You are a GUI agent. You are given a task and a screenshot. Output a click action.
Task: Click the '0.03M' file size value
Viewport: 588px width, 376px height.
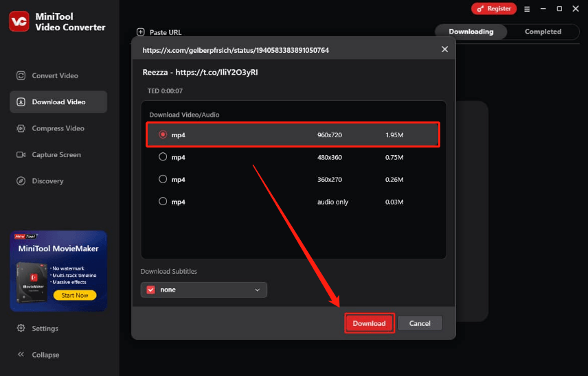click(x=394, y=202)
